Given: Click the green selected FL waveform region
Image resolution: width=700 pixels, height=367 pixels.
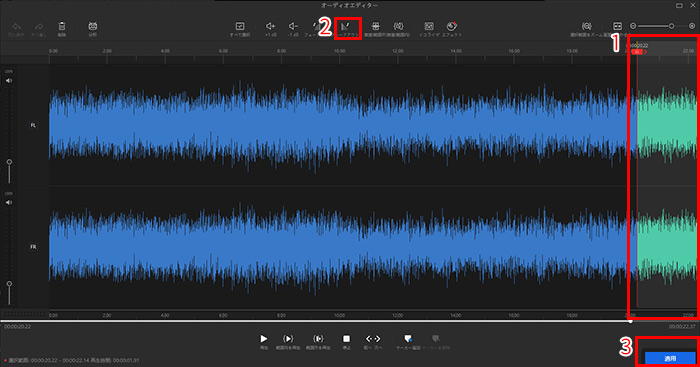Looking at the screenshot, I should [x=667, y=125].
